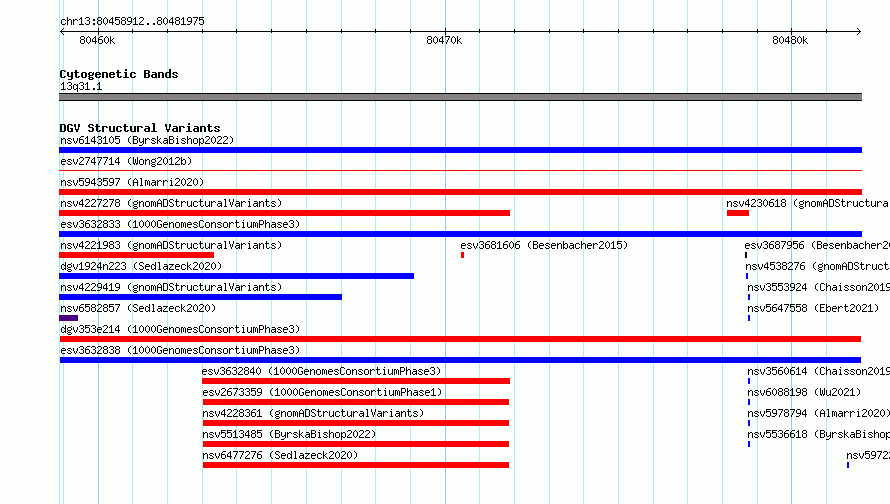Click esv3632840 (1000GenomesConsortiumPhase3) label
890x504 pixels.
(x=321, y=371)
